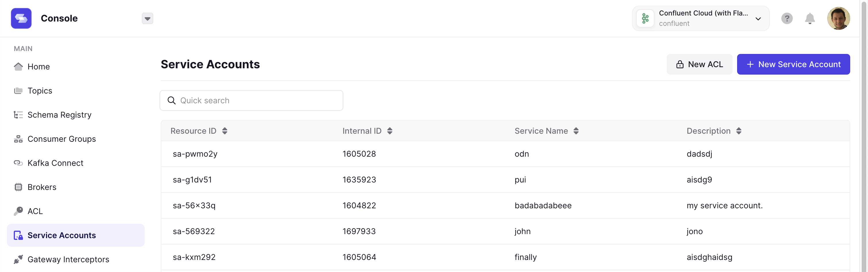Open the notifications bell
This screenshot has width=868, height=272.
click(x=810, y=19)
